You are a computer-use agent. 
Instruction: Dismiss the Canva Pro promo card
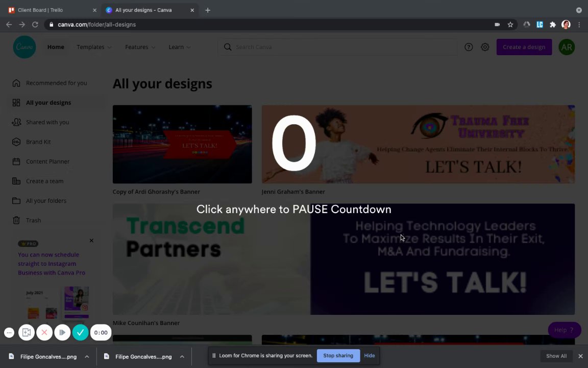click(x=91, y=240)
